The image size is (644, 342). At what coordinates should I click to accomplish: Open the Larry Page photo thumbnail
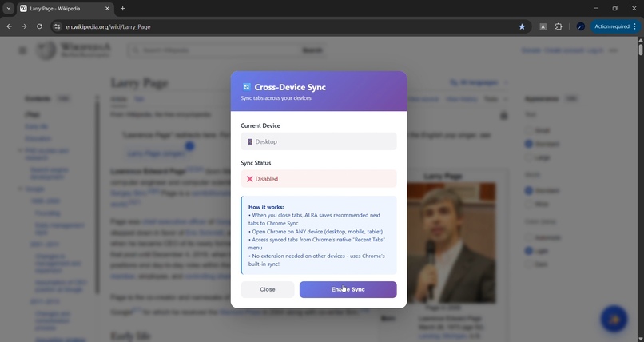coord(451,243)
